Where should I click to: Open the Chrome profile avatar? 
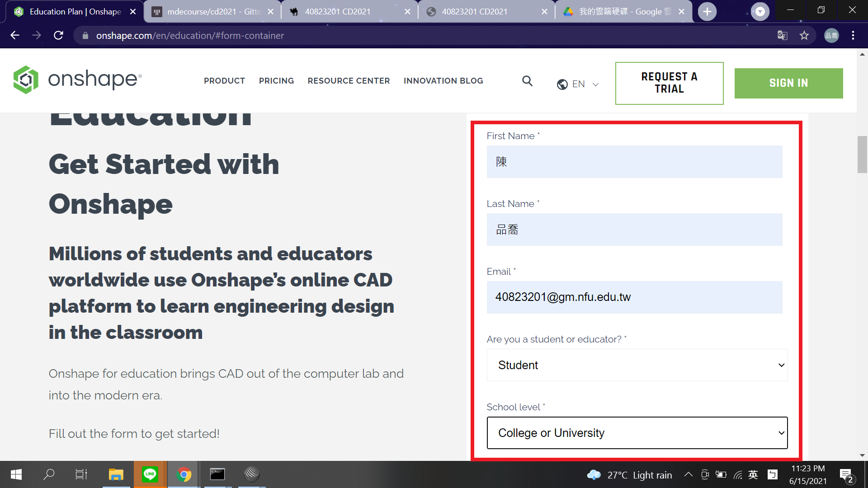coord(831,35)
